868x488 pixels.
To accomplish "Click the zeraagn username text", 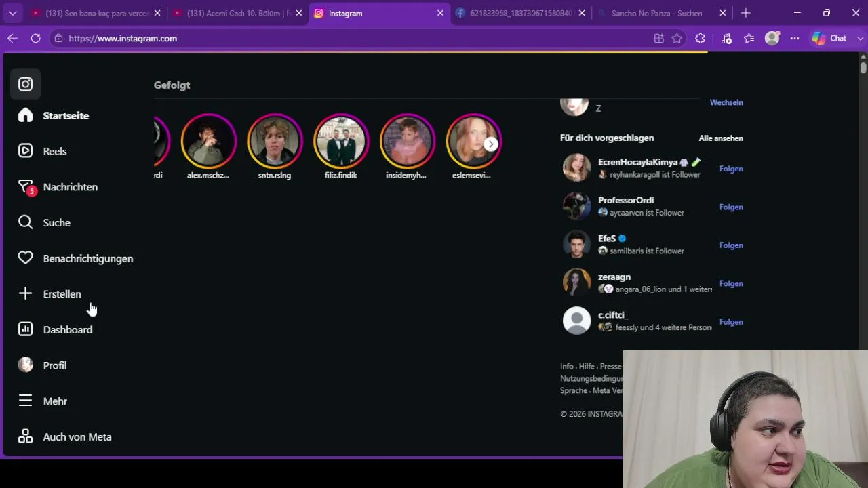I will click(x=614, y=277).
